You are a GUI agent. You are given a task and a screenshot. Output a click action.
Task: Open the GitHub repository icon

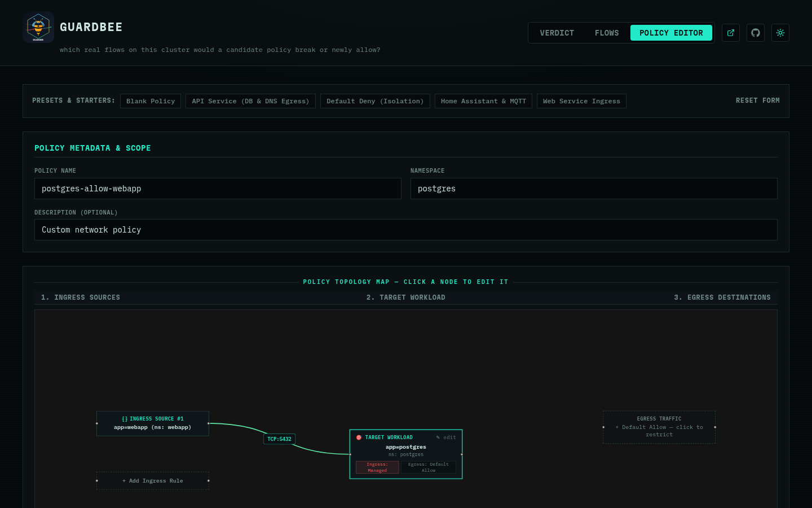756,33
